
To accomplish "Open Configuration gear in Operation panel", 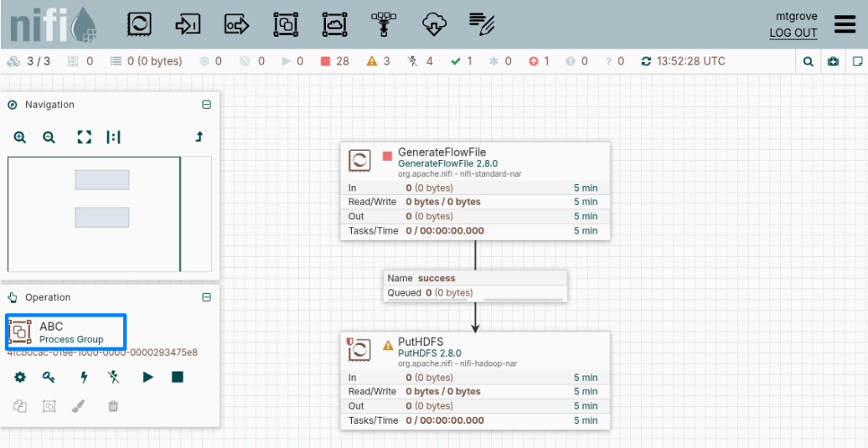I will [20, 377].
